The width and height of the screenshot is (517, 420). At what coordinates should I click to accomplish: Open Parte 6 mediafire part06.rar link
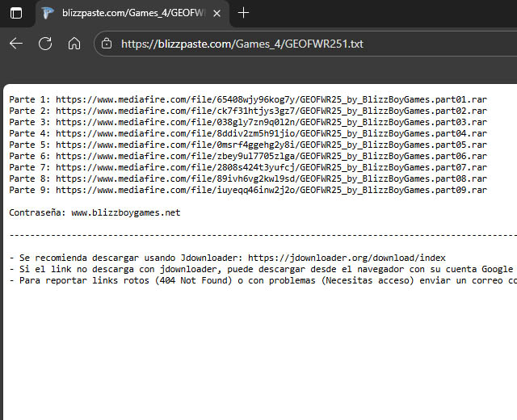271,156
